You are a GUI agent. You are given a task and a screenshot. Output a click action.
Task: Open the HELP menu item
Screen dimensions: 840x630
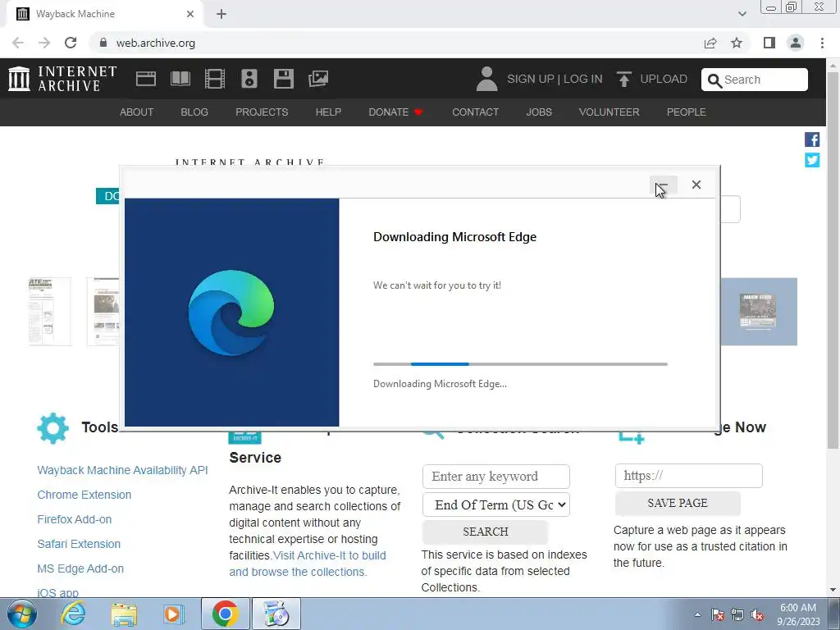(328, 112)
